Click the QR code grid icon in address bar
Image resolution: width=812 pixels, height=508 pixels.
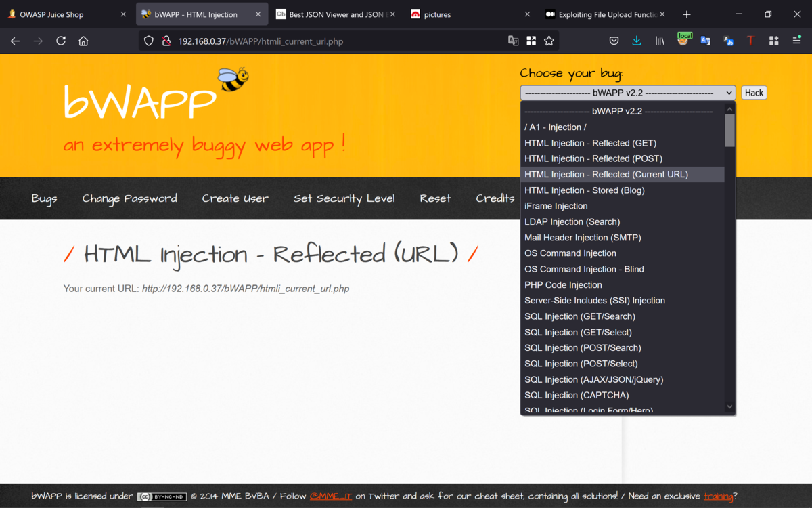tap(531, 41)
